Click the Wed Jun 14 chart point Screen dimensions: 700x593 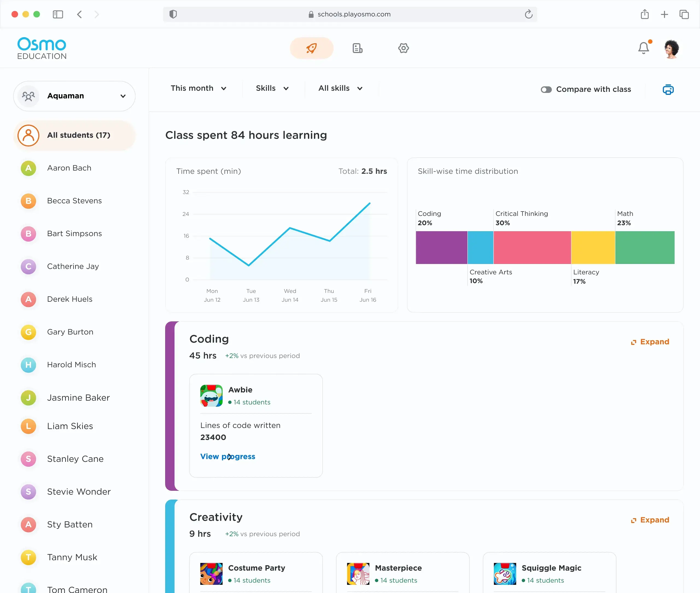coord(290,228)
